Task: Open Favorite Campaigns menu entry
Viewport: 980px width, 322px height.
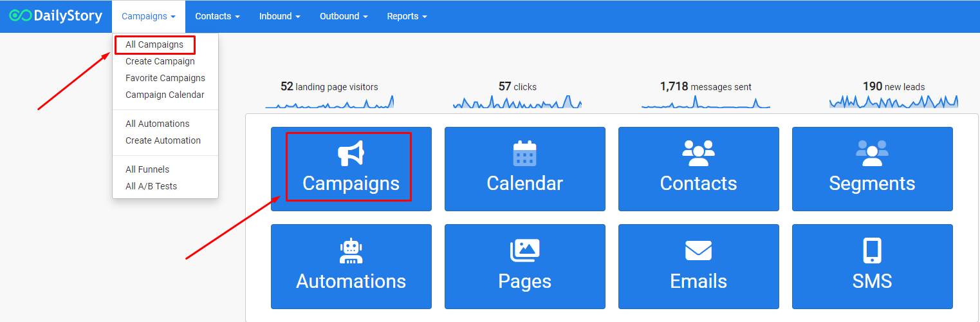Action: pyautogui.click(x=165, y=78)
